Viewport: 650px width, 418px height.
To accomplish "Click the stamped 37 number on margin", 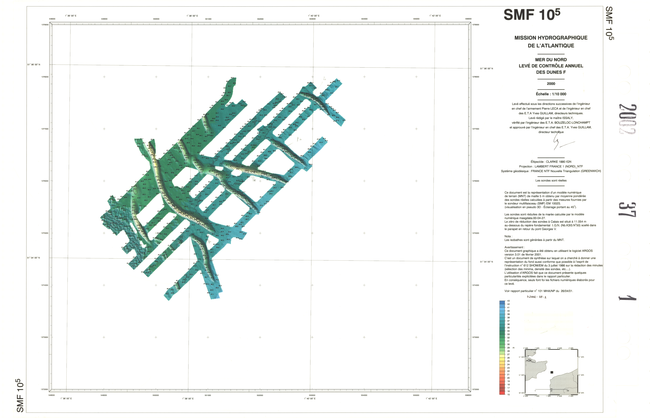I will (626, 209).
